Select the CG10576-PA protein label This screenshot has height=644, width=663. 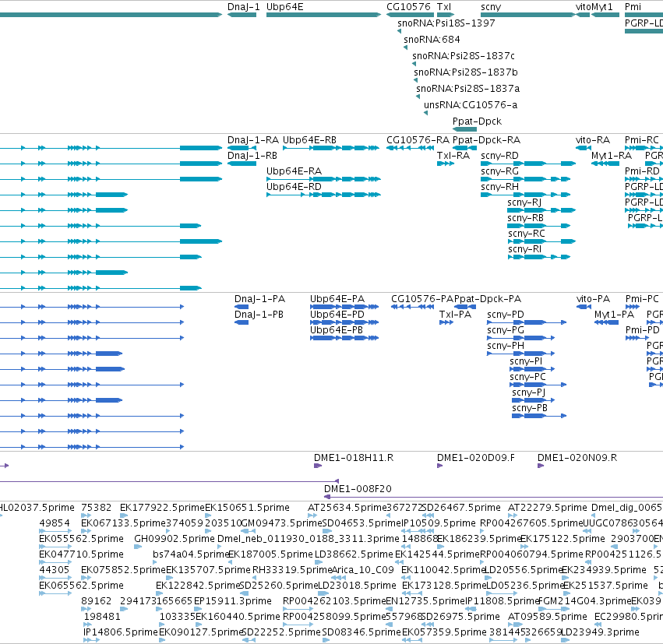pyautogui.click(x=422, y=299)
